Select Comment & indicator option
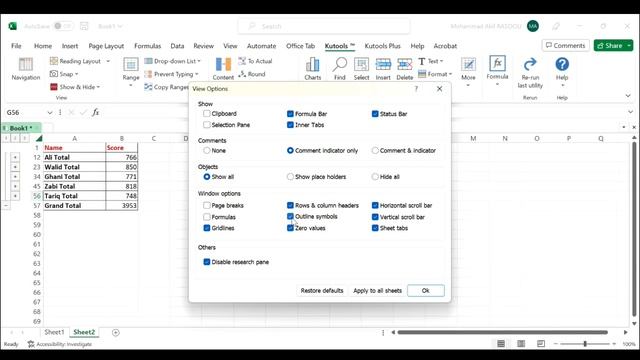Viewport: 640px width, 360px height. coord(375,150)
